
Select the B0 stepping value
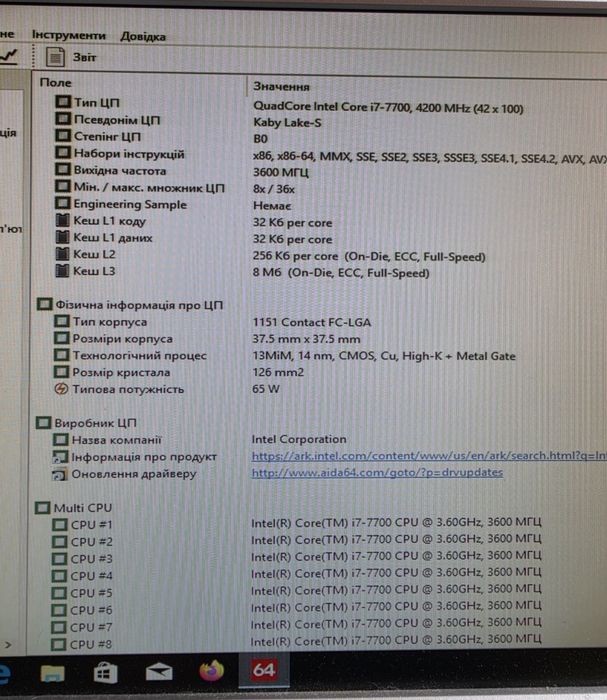tap(261, 139)
